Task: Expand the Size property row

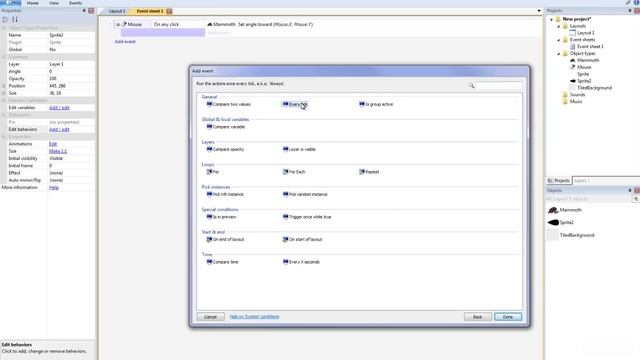Action: pos(4,93)
